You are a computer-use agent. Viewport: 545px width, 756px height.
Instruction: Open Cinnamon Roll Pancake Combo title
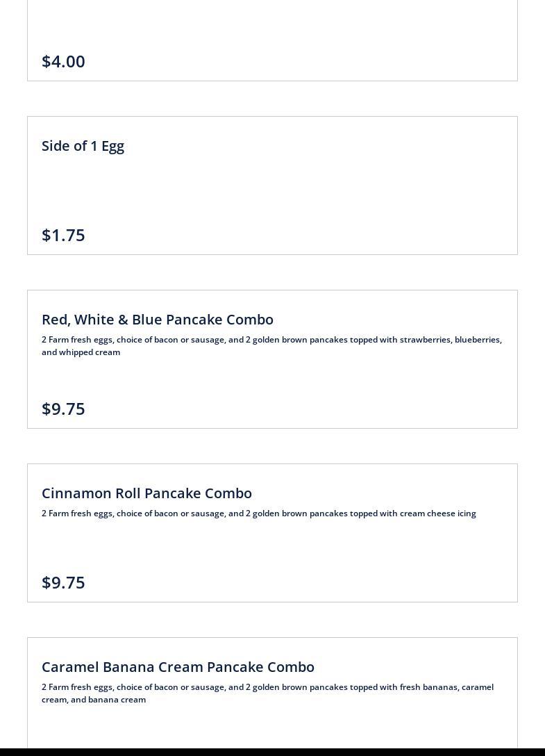tap(146, 493)
